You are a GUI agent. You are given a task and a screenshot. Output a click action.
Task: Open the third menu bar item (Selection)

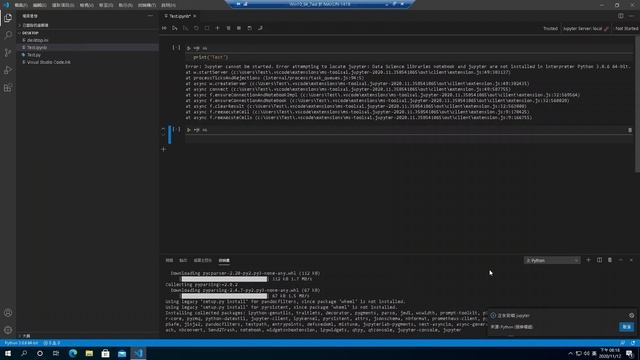(x=62, y=5)
